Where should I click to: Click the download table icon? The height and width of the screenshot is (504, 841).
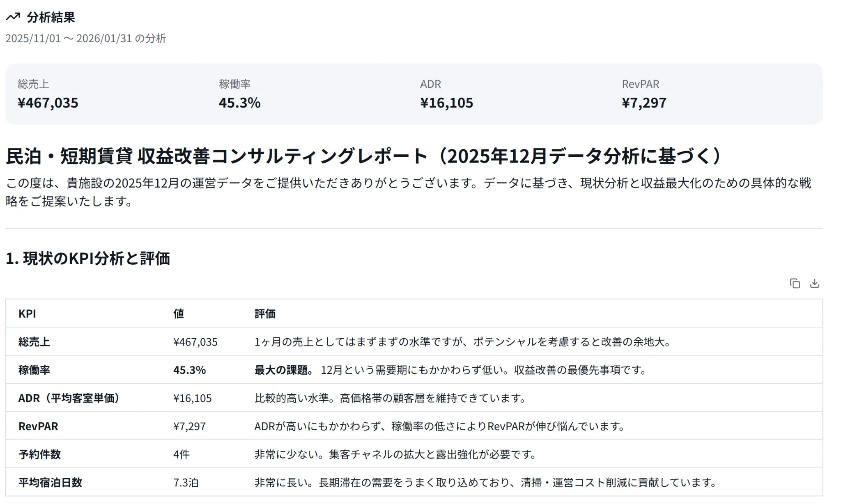click(815, 284)
